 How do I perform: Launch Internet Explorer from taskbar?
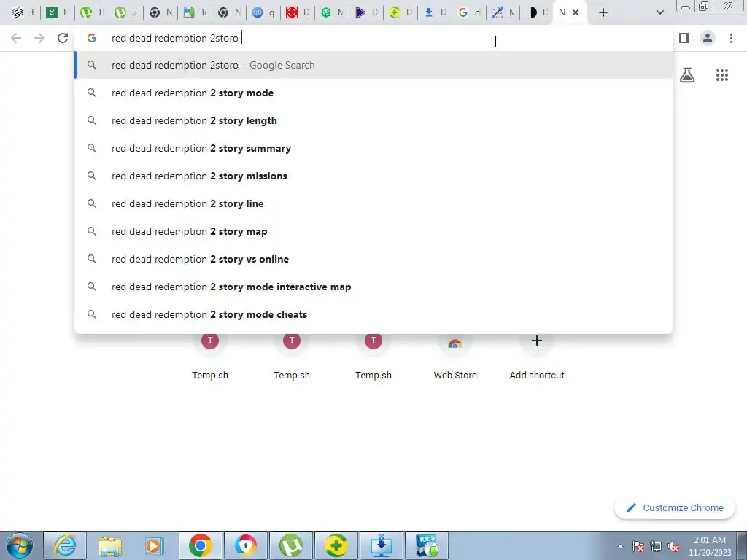[65, 545]
